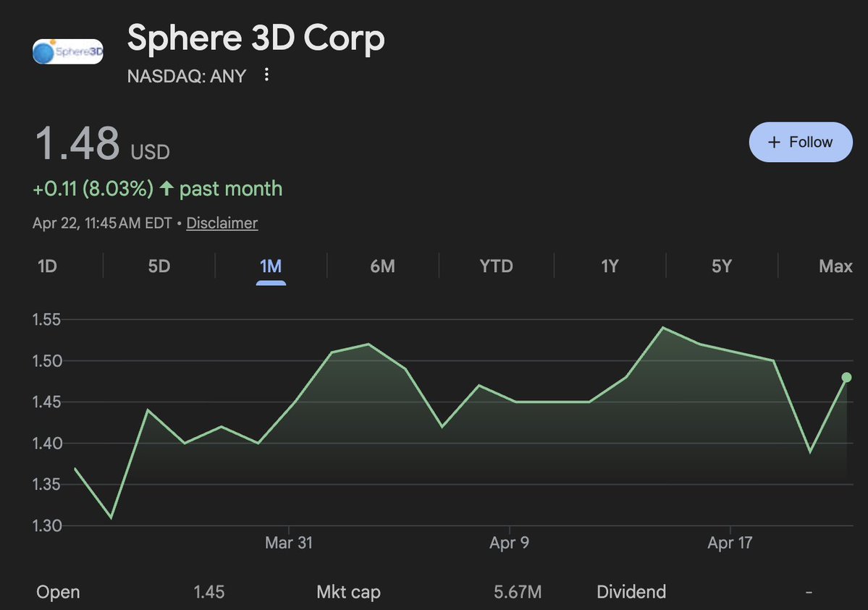Follow the Sphere 3D Corp stock

click(801, 143)
